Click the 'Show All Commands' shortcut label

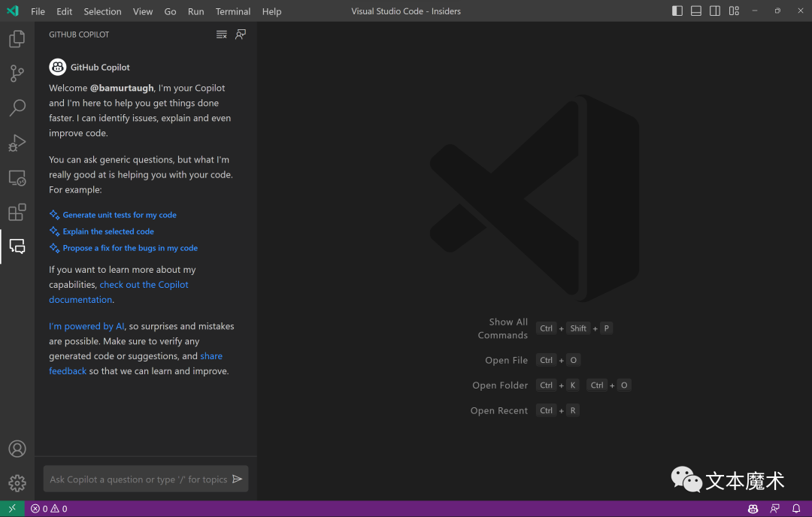(503, 328)
